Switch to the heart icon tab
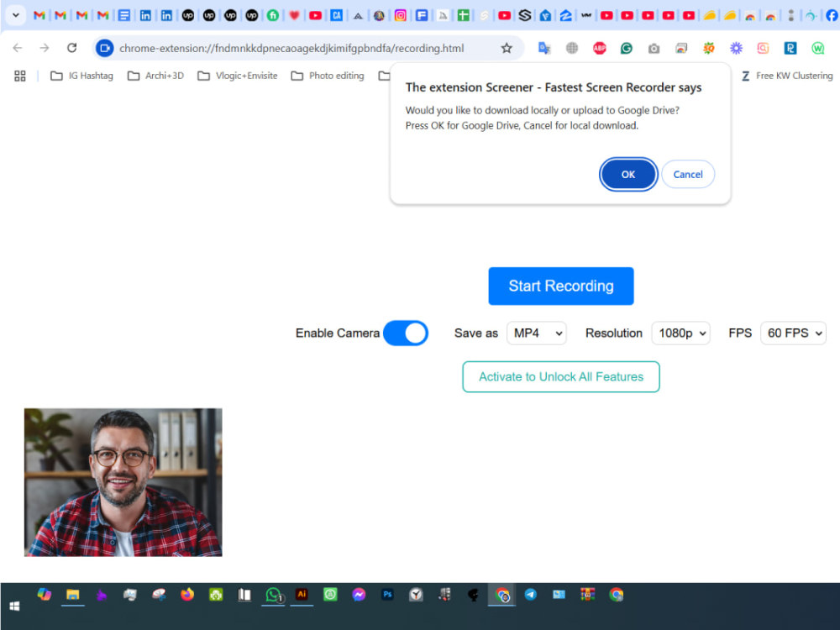Viewport: 840px width, 630px height. 294,15
